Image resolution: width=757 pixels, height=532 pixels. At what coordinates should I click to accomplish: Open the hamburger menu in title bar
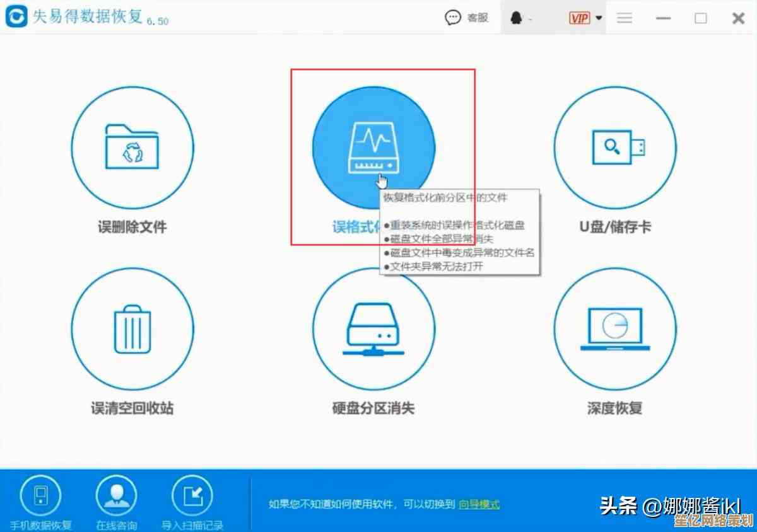click(x=625, y=18)
